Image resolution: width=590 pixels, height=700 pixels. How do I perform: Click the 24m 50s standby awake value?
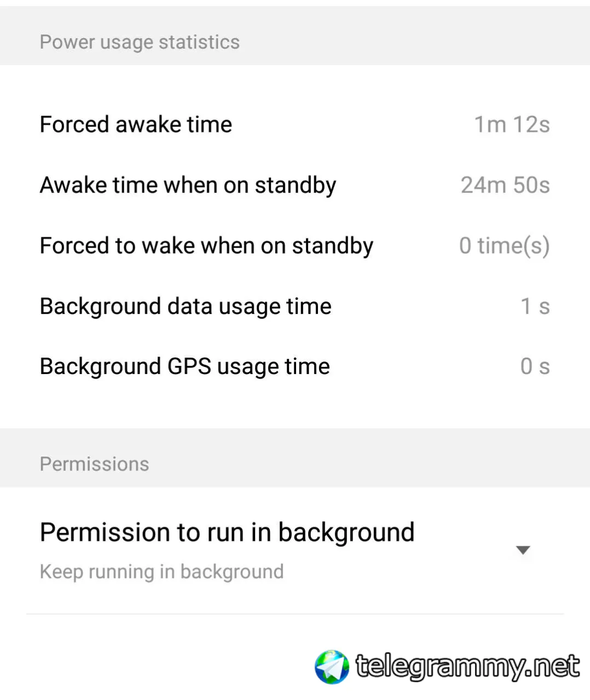(x=505, y=185)
